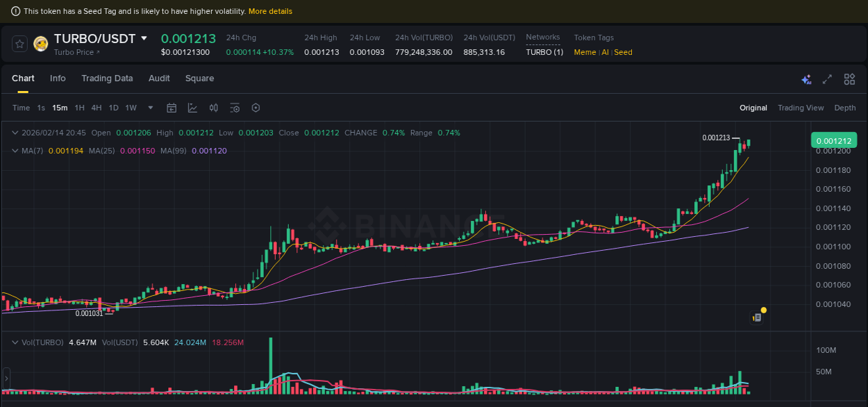Switch to the Trading Data tab
This screenshot has width=868, height=407.
pyautogui.click(x=107, y=78)
